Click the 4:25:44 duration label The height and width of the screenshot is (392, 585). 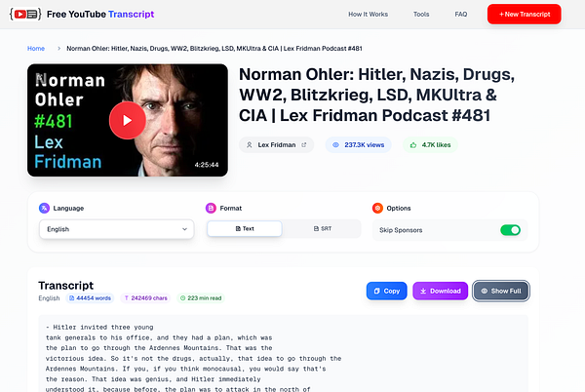coord(207,165)
